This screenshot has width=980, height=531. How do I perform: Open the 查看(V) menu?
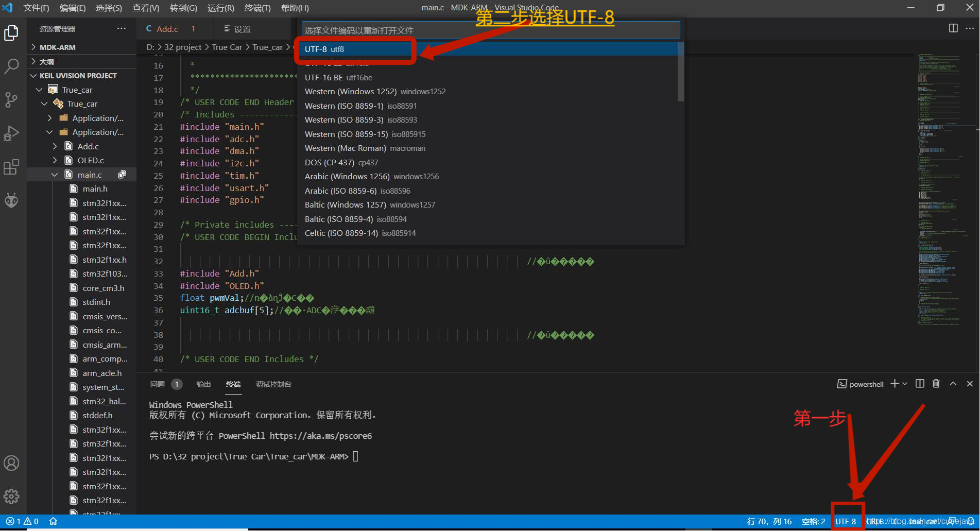click(x=146, y=8)
